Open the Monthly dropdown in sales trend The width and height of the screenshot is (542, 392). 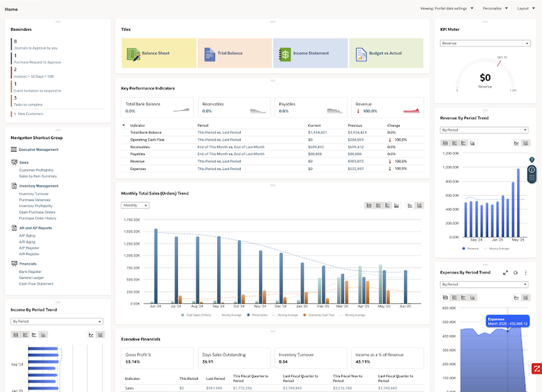[x=135, y=205]
